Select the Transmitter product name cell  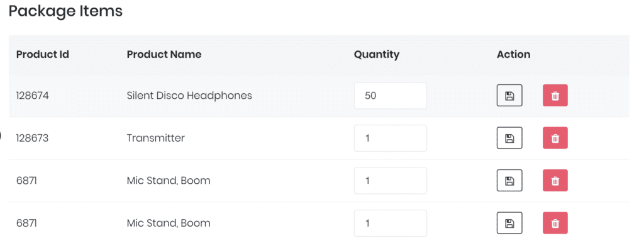point(156,138)
